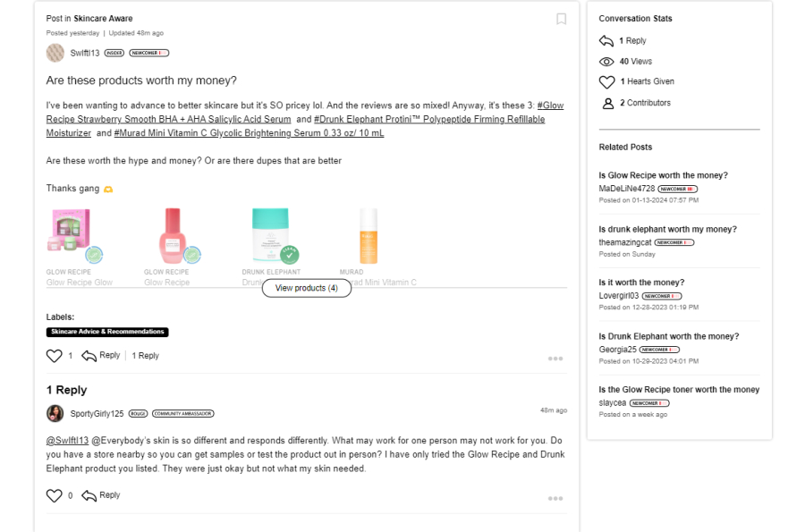Expand View products (4)
Image resolution: width=805 pixels, height=532 pixels.
(306, 288)
